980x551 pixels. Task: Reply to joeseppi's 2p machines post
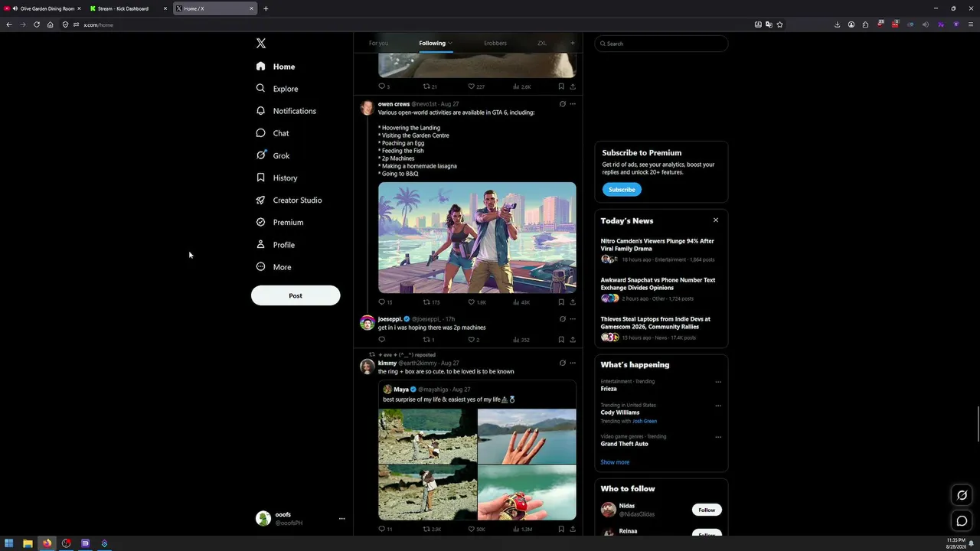click(381, 340)
